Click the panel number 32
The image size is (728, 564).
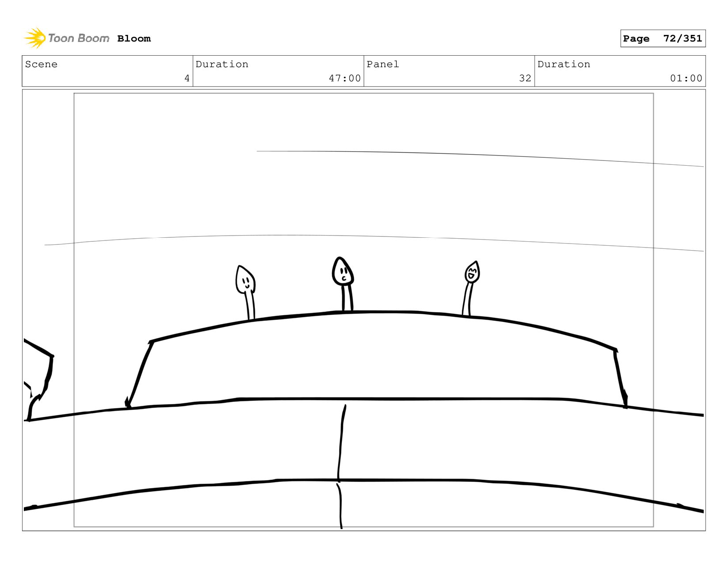[525, 78]
